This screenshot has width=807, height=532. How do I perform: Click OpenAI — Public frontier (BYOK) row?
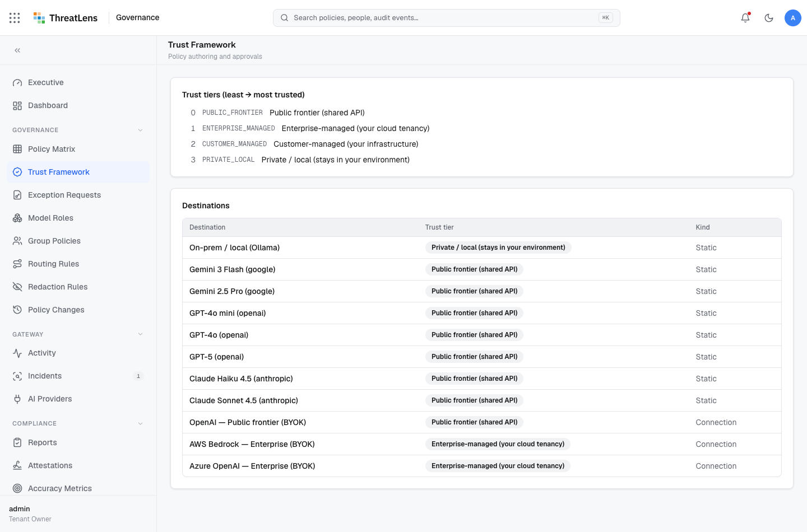click(482, 422)
